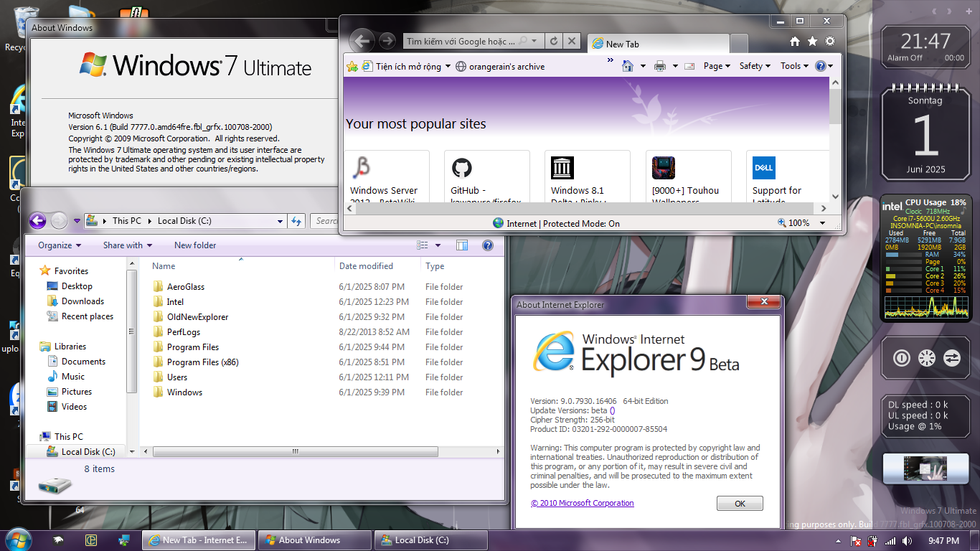Click the Read mail icon in IE

click(689, 66)
